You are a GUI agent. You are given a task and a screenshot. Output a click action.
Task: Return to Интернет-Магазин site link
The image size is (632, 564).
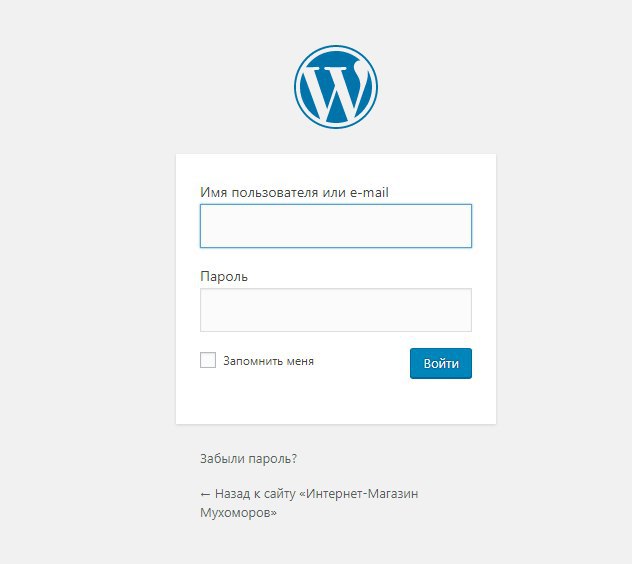pyautogui.click(x=309, y=503)
